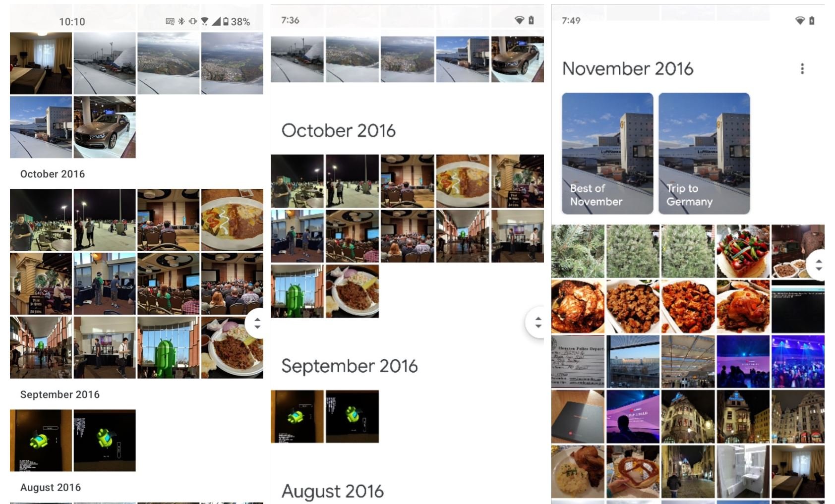Image resolution: width=835 pixels, height=504 pixels.
Task: Open the first September 2016 Android bootloader photo
Action: (x=41, y=440)
